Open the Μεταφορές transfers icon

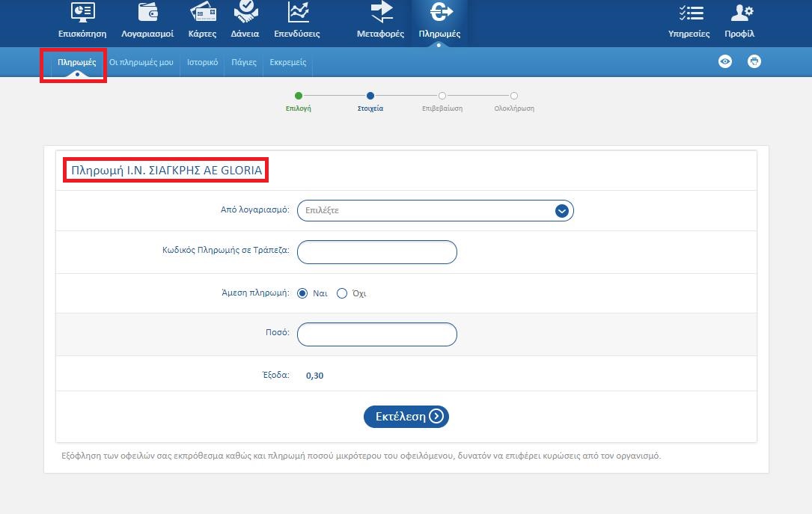(380, 13)
